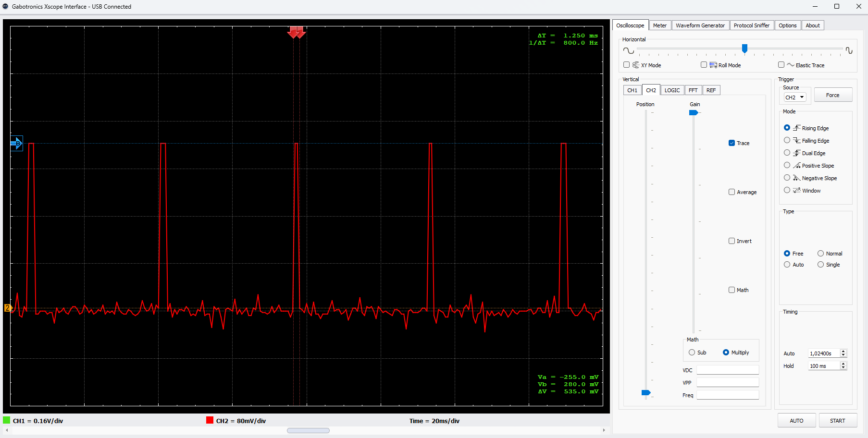This screenshot has height=438, width=868.
Task: Click the Window trigger icon
Action: pyautogui.click(x=796, y=190)
